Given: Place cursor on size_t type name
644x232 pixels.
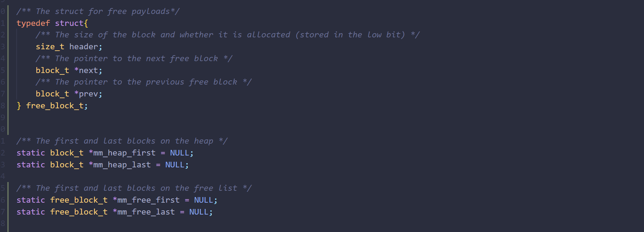Looking at the screenshot, I should click(50, 47).
